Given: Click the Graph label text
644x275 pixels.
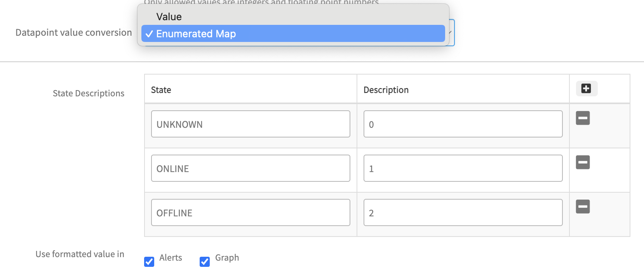Looking at the screenshot, I should click(x=227, y=258).
